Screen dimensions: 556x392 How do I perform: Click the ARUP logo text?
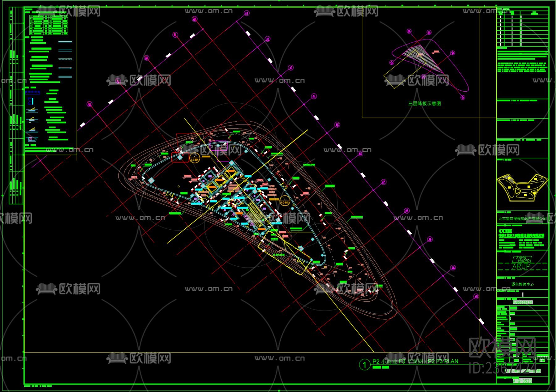(x=521, y=266)
